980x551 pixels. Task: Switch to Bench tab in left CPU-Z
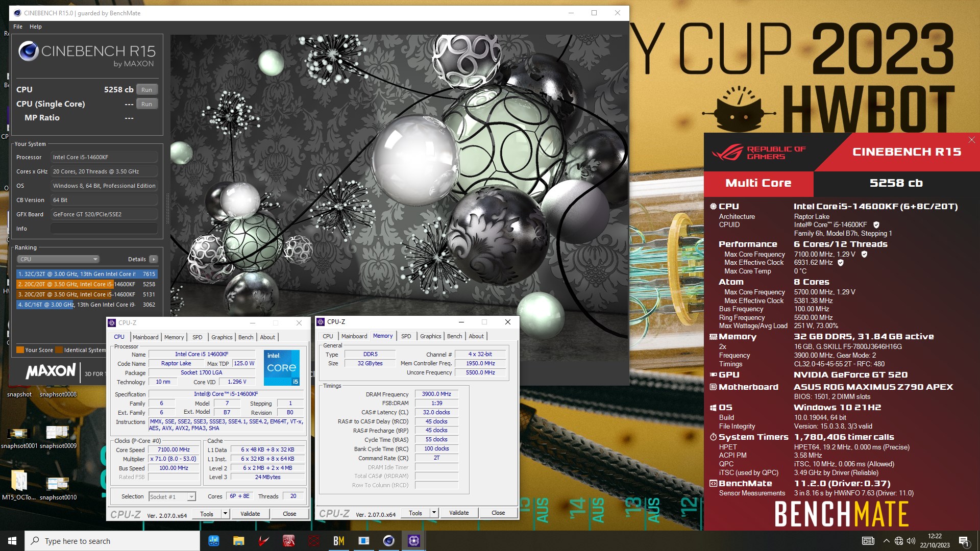[246, 337]
